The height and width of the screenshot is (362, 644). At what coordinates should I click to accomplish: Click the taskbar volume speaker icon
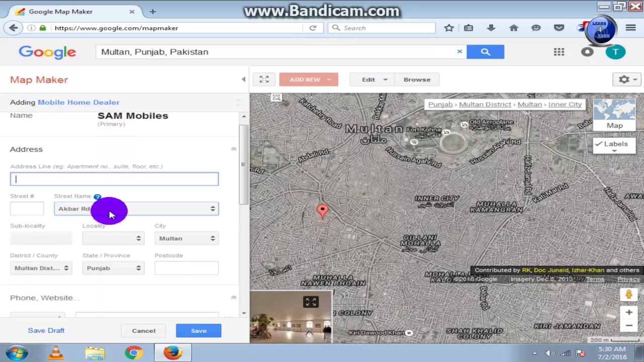point(550,353)
